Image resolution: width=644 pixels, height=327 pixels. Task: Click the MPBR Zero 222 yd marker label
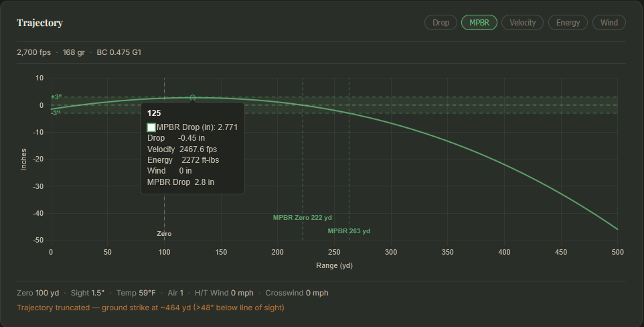coord(303,218)
